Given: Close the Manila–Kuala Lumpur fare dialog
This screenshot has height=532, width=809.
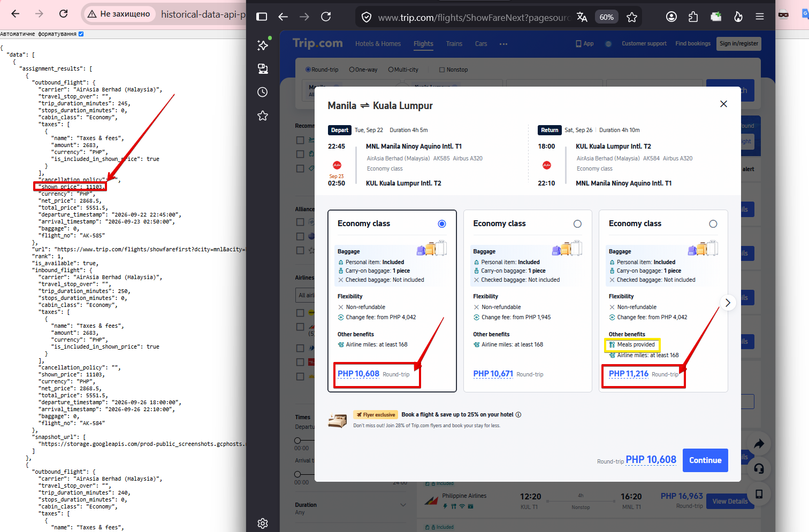Looking at the screenshot, I should click(x=723, y=104).
